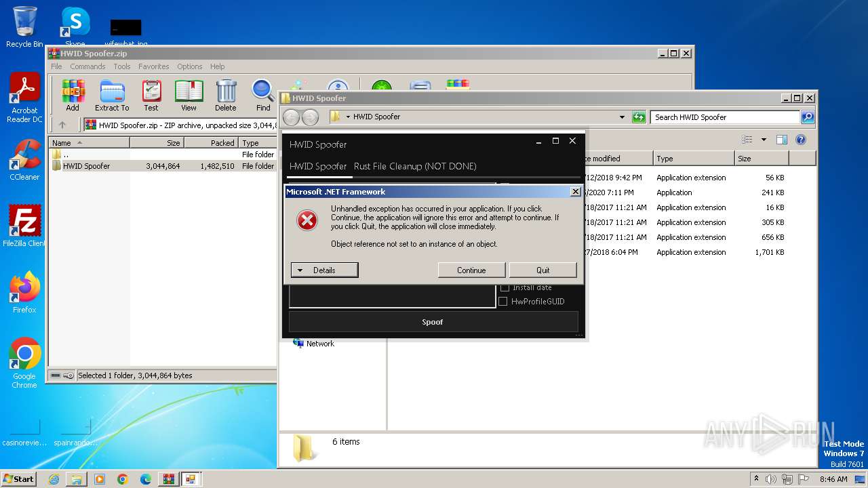Open Windows Media Player in taskbar
Image resolution: width=868 pixels, height=488 pixels.
(x=100, y=479)
